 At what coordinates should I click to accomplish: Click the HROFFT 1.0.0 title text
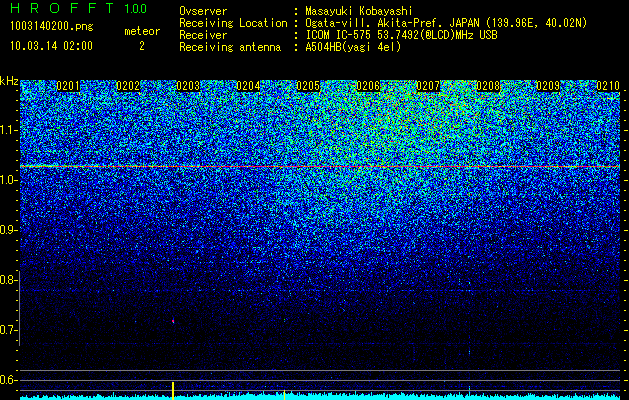[79, 8]
